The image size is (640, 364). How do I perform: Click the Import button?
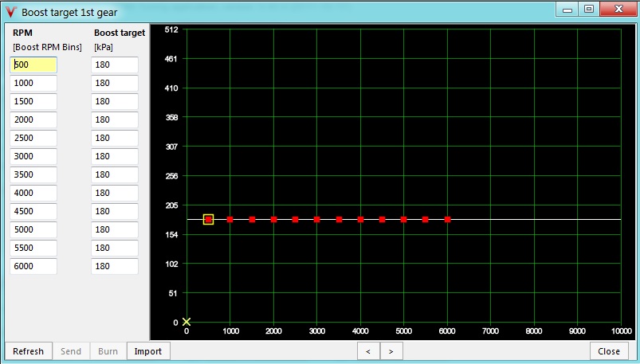[x=147, y=351]
